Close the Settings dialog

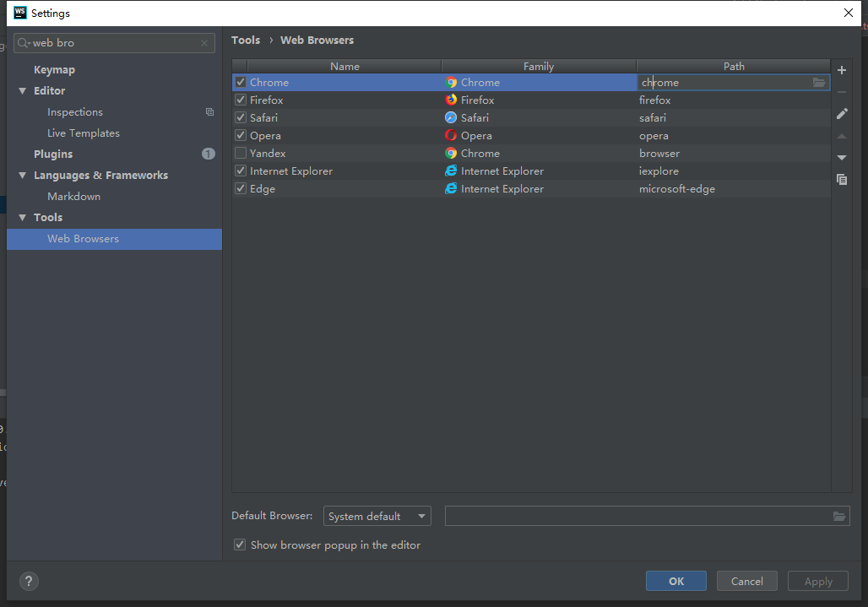(x=848, y=13)
